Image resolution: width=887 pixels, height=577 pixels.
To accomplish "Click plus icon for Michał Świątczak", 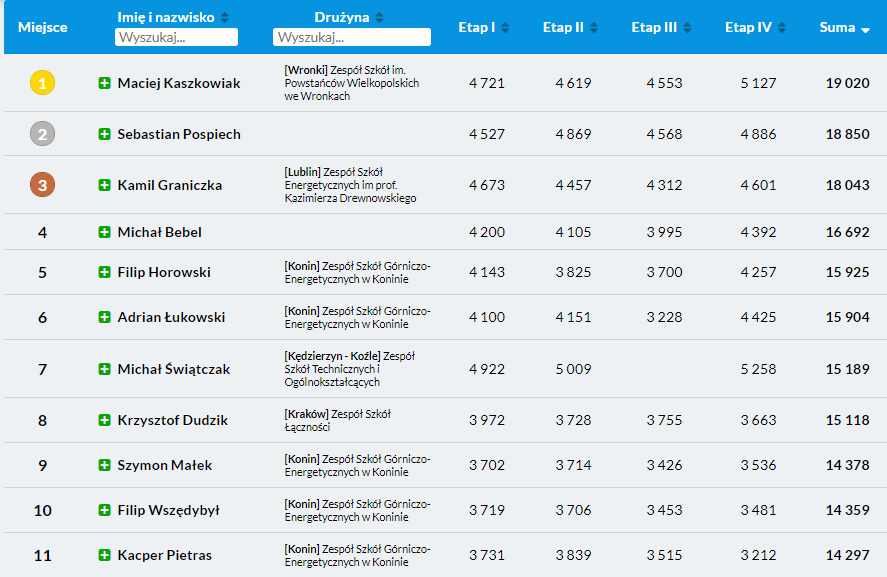I will point(104,369).
